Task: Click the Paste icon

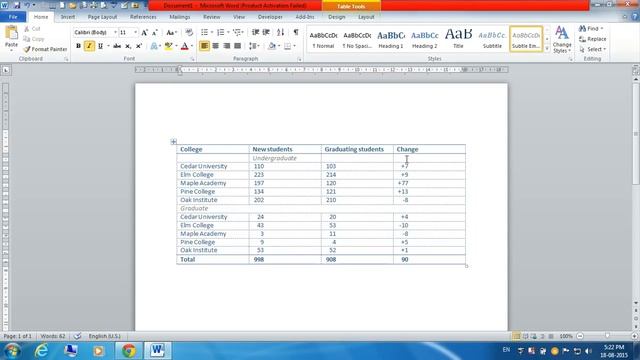Action: point(11,33)
